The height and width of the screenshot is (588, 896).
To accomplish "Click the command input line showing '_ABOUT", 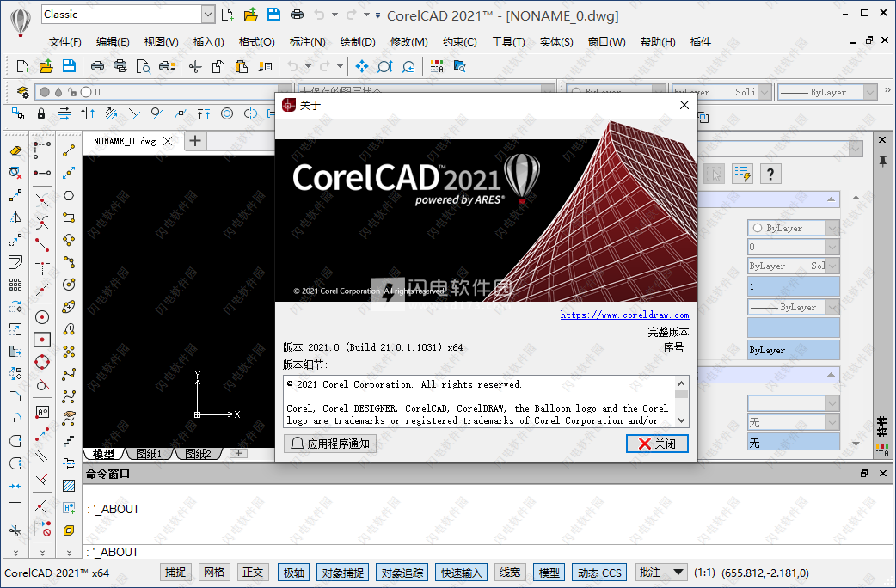I will coord(488,552).
